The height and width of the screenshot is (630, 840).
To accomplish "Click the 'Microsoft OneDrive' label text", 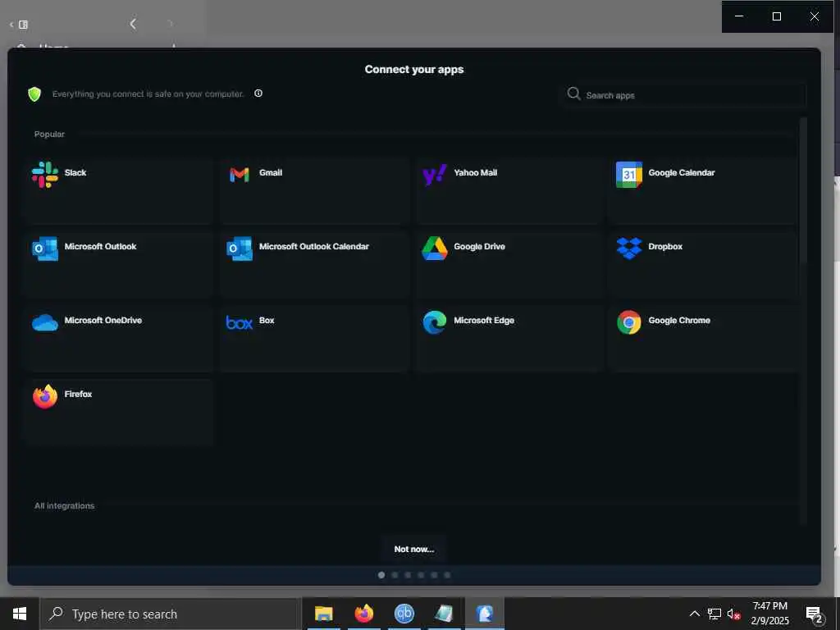I will click(103, 321).
